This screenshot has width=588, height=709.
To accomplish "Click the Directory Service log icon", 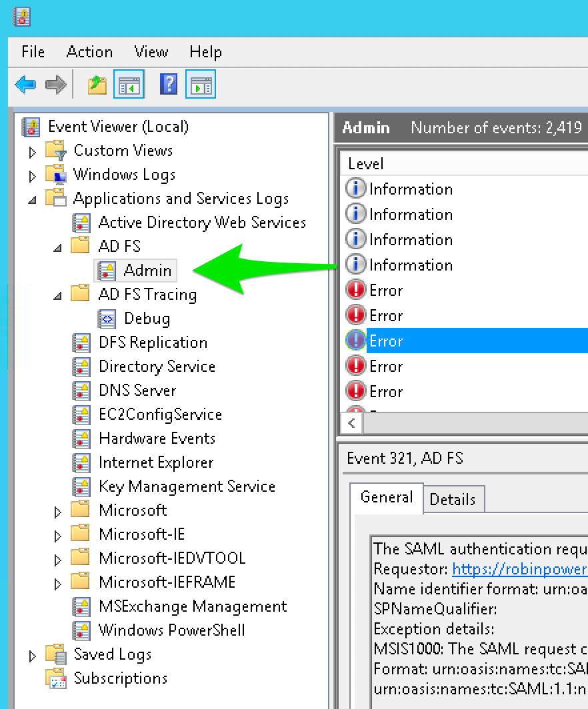I will [x=81, y=366].
